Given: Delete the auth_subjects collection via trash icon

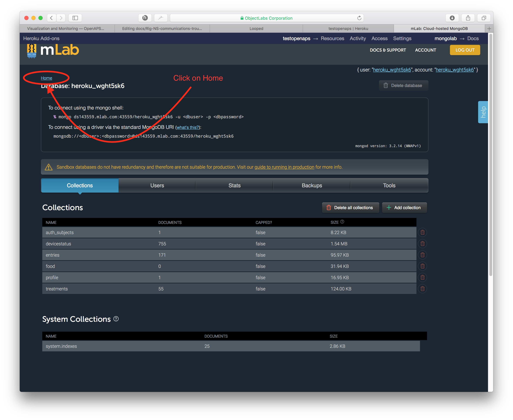Looking at the screenshot, I should click(x=422, y=232).
